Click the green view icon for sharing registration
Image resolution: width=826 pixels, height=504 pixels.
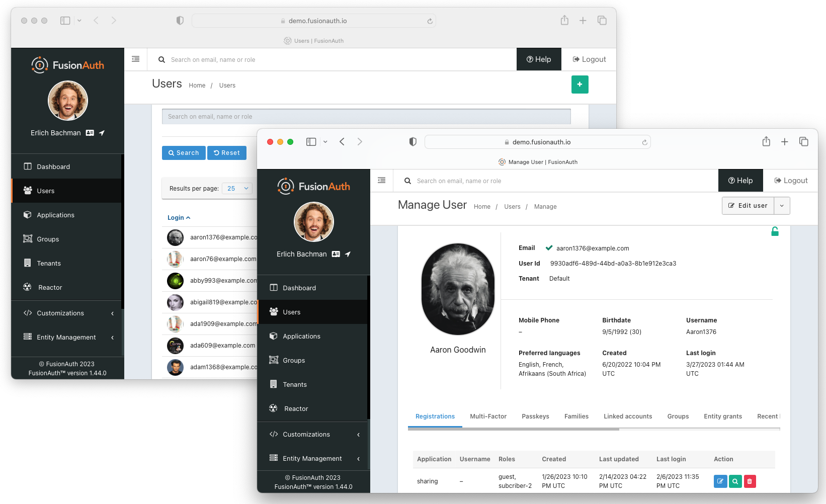(735, 481)
